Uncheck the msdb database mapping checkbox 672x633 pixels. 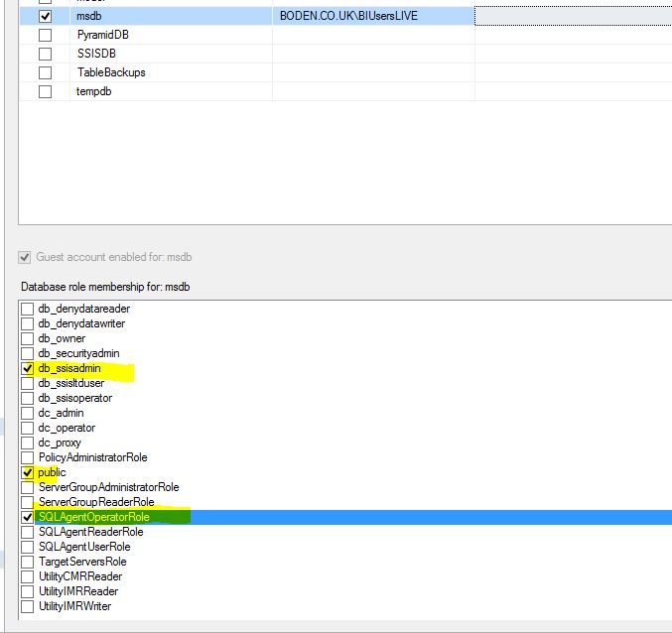point(45,16)
